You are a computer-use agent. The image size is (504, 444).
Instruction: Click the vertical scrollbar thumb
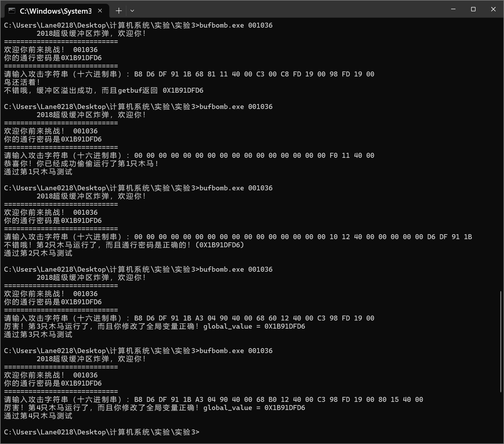[501, 341]
